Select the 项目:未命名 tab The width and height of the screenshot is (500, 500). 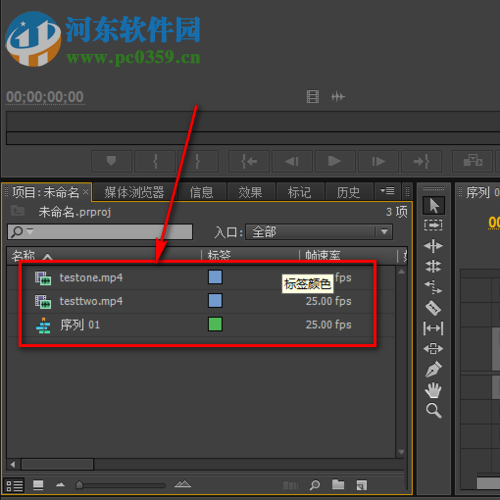click(x=45, y=192)
